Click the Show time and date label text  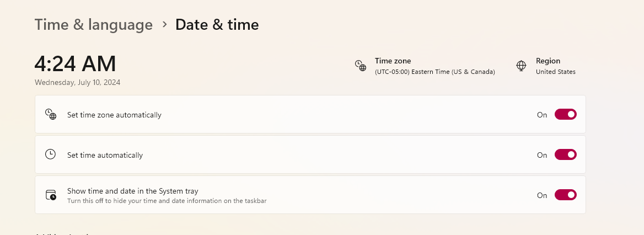[132, 191]
